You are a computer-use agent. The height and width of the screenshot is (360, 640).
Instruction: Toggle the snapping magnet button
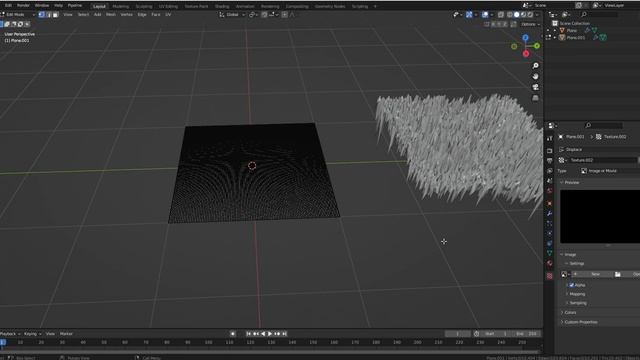pyautogui.click(x=264, y=15)
